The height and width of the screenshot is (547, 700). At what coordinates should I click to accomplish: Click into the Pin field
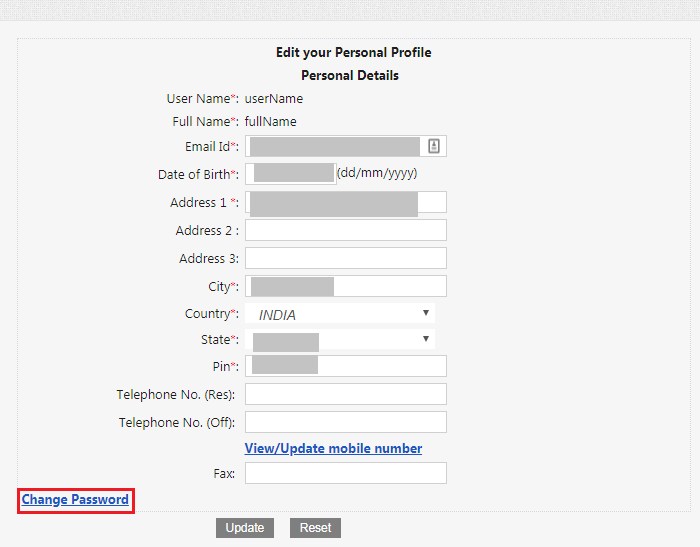pos(346,366)
